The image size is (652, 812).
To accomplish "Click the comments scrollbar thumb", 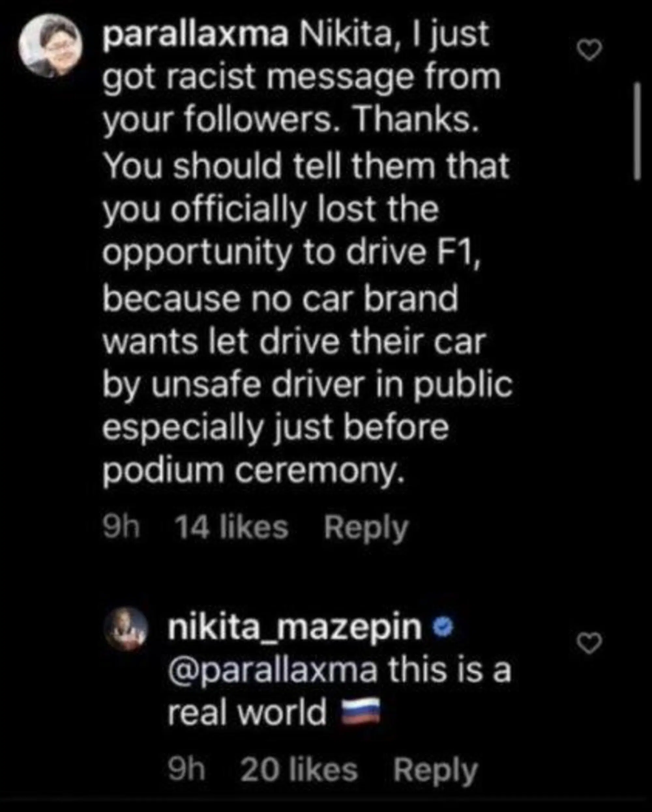I will pos(637,132).
